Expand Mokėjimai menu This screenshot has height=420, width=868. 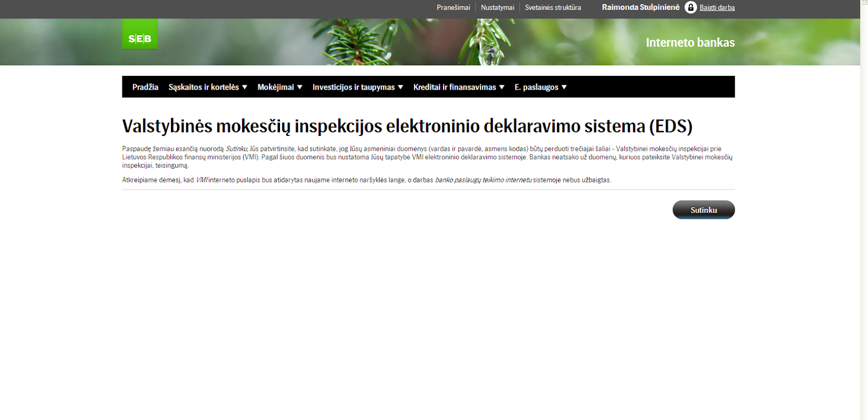pos(279,87)
